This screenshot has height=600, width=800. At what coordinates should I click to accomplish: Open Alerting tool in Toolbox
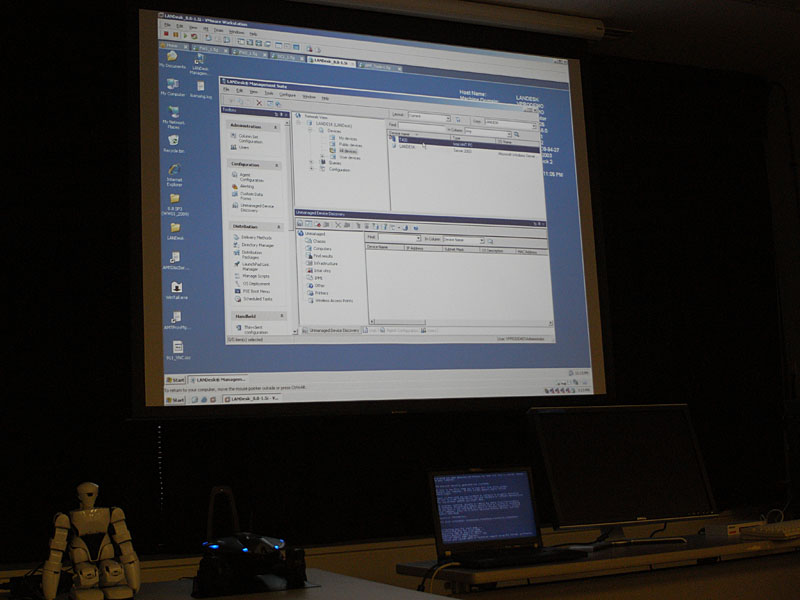click(x=243, y=186)
